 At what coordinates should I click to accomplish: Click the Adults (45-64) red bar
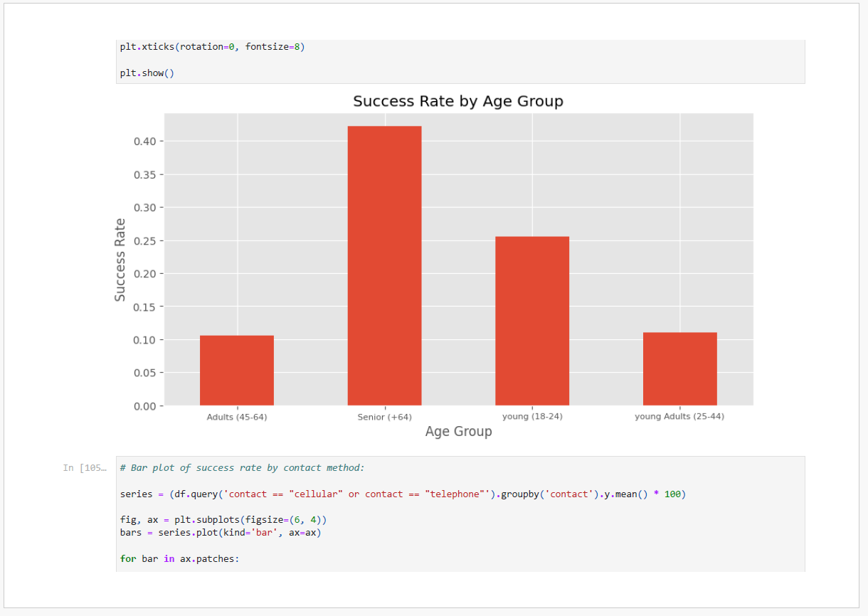[237, 370]
